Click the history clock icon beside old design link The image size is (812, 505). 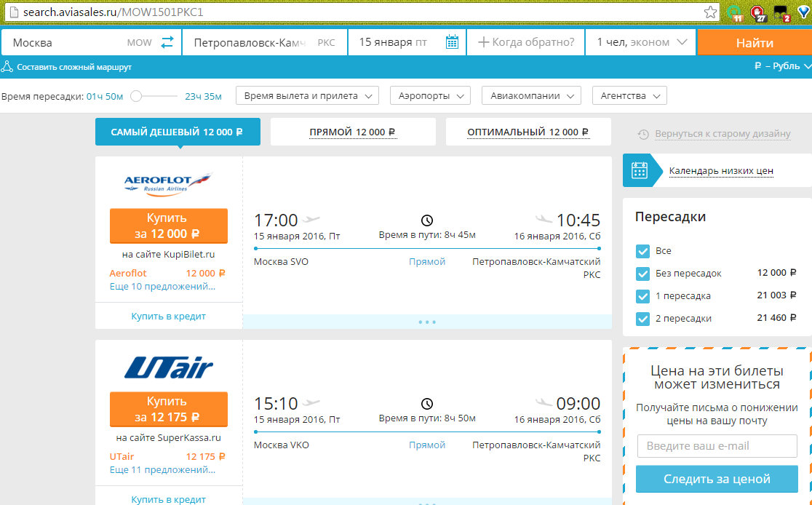tap(643, 134)
